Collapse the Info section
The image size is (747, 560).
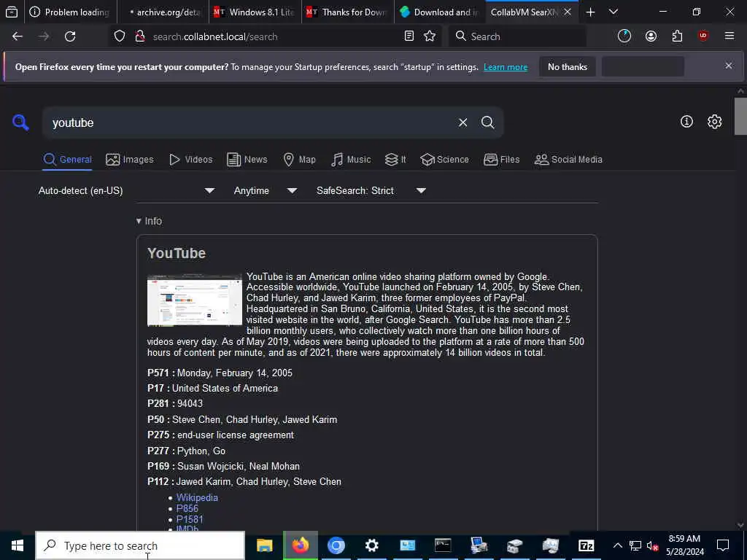pos(149,221)
